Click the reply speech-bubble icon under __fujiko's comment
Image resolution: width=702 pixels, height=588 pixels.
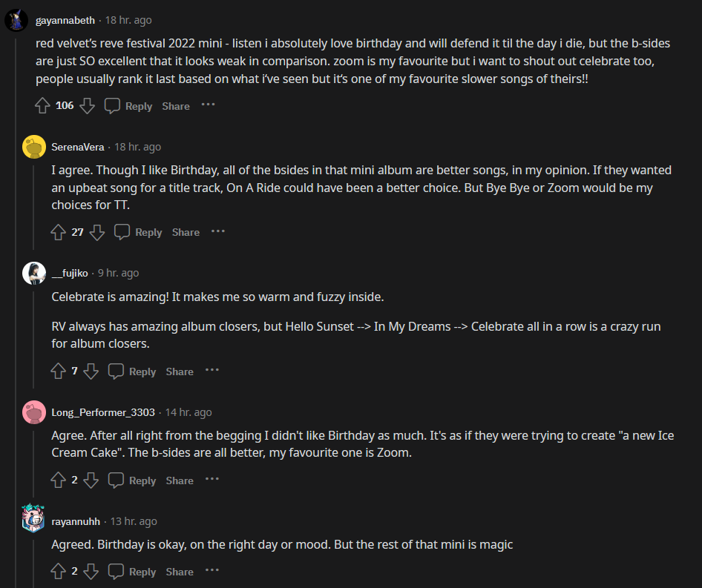[117, 371]
